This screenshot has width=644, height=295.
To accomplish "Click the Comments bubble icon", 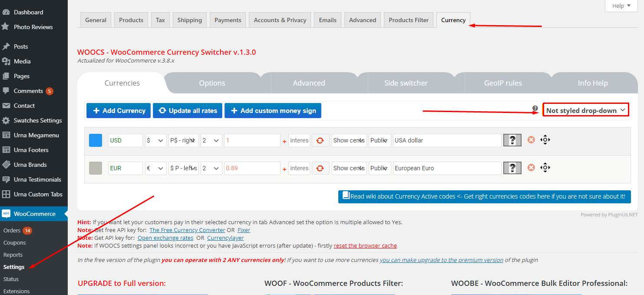I will (6, 91).
